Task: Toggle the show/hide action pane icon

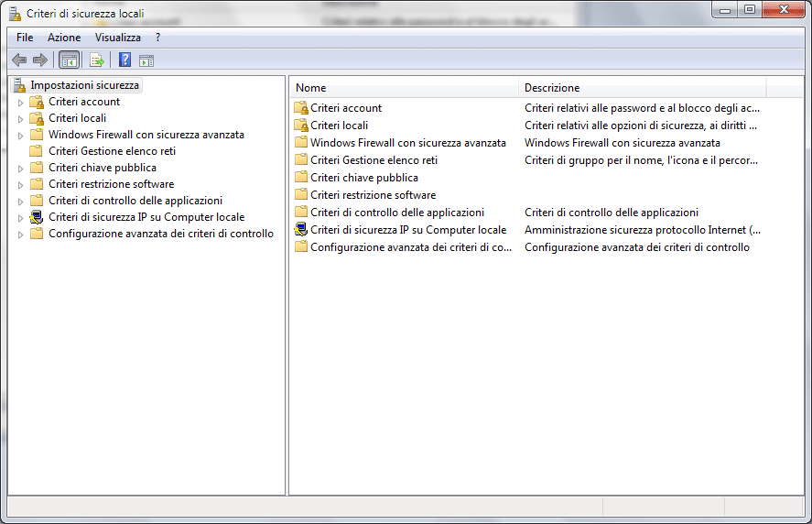Action: pyautogui.click(x=146, y=60)
